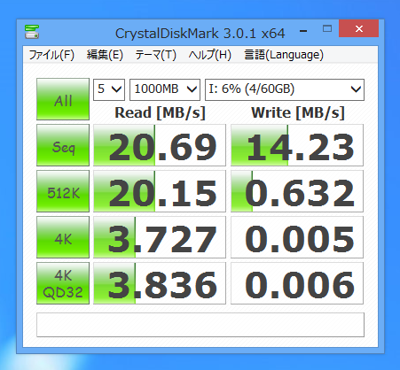Expand the test count dropdown showing 5
Image resolution: width=400 pixels, height=370 pixels.
coord(109,90)
